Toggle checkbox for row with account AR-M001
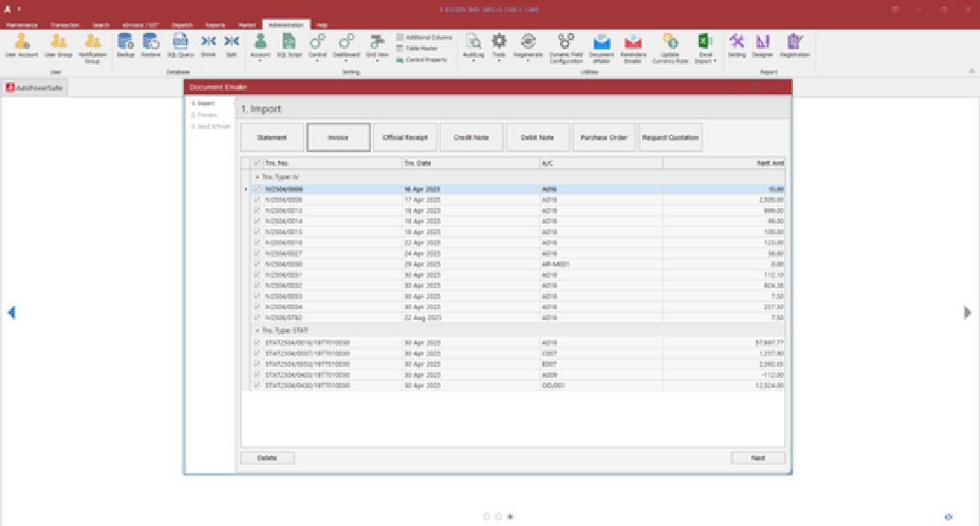The height and width of the screenshot is (526, 980). 256,264
